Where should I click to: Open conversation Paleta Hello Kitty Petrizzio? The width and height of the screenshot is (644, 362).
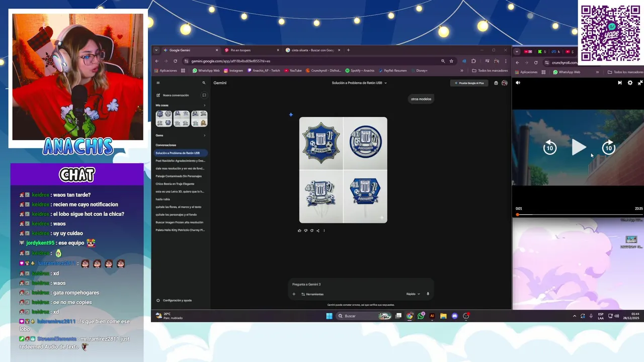coord(181,230)
